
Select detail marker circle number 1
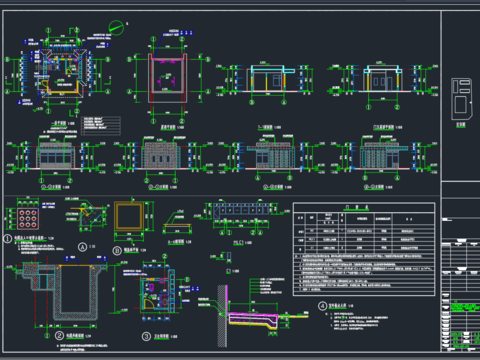[x=8, y=239]
